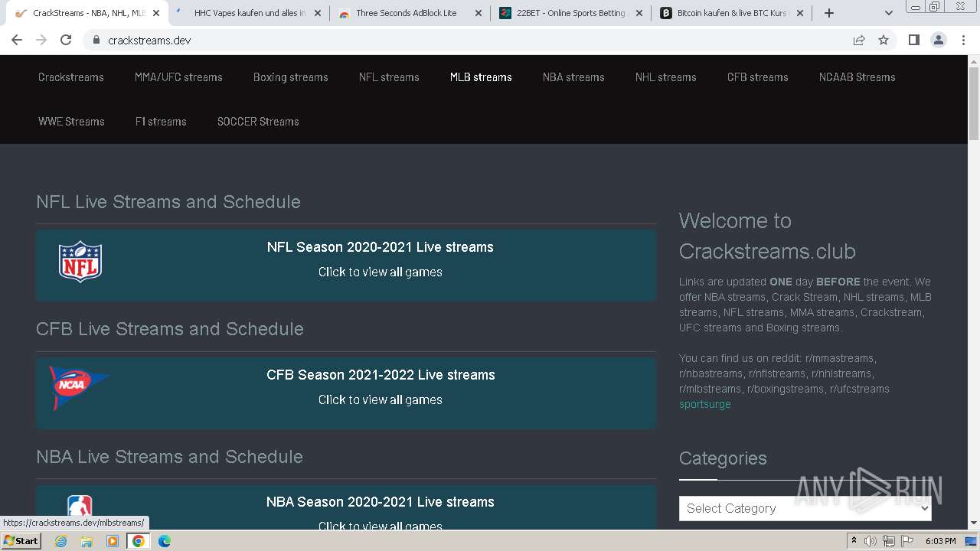Click the forward navigation arrow

pyautogui.click(x=41, y=40)
